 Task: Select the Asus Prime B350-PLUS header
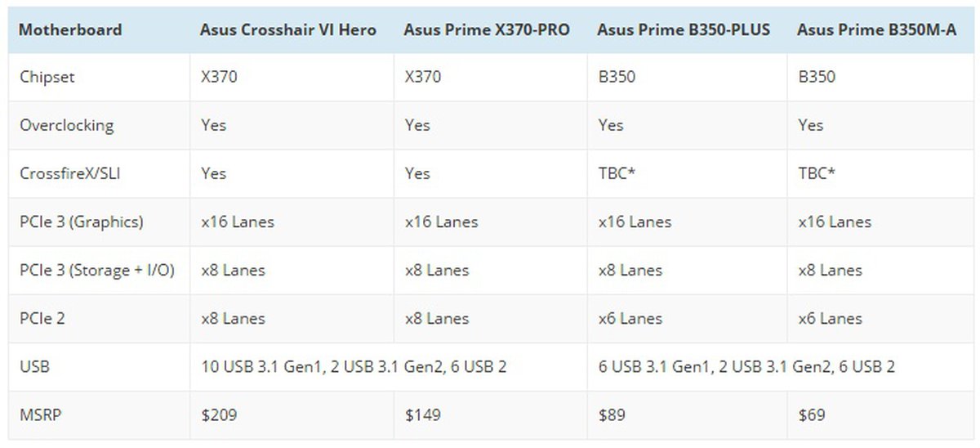click(x=684, y=30)
